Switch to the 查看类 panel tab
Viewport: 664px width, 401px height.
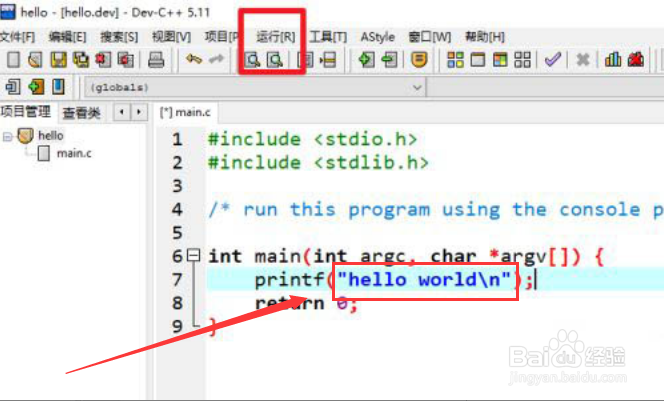click(81, 113)
